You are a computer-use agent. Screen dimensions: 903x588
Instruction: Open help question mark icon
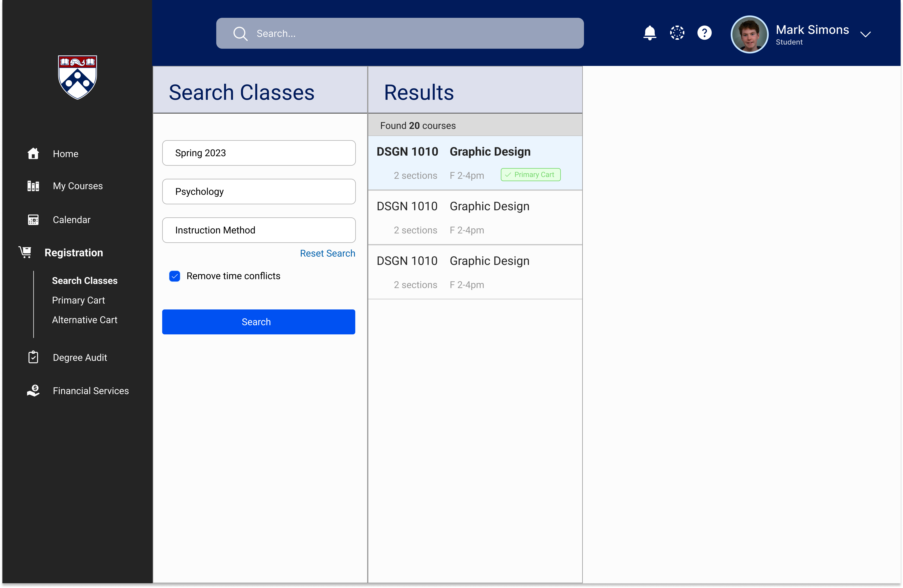click(x=704, y=33)
